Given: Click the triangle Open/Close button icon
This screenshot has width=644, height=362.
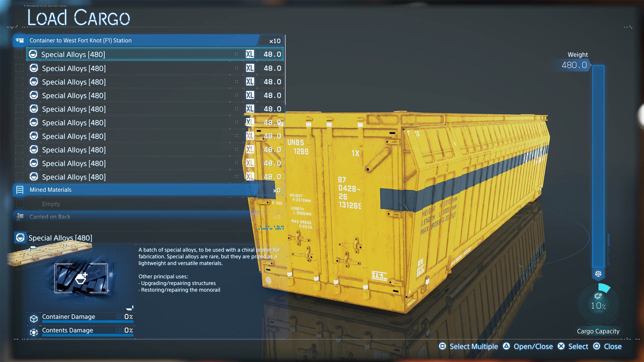Looking at the screenshot, I should point(506,346).
